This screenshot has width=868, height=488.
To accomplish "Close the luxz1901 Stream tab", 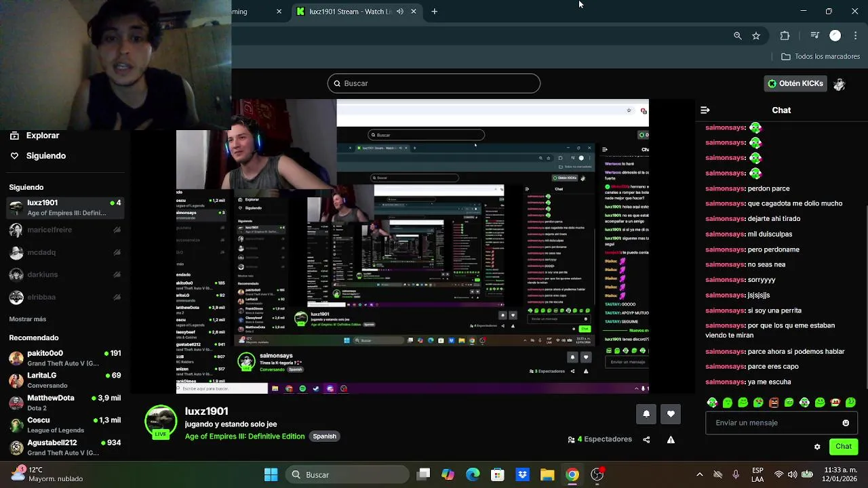I will pyautogui.click(x=413, y=12).
